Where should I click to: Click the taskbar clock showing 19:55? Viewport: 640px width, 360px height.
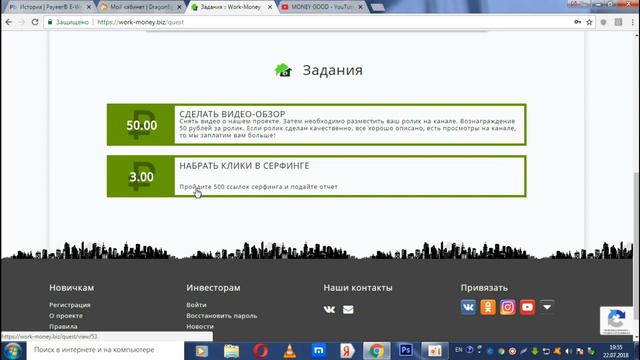point(616,351)
